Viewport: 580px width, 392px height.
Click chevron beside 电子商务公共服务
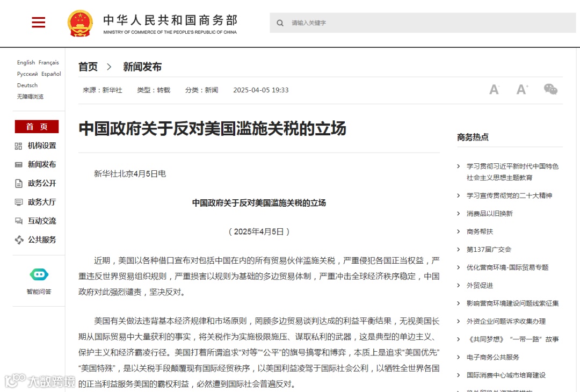(459, 357)
